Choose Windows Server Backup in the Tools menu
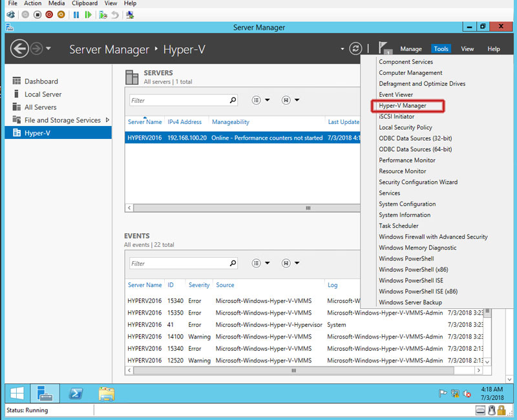 410,302
